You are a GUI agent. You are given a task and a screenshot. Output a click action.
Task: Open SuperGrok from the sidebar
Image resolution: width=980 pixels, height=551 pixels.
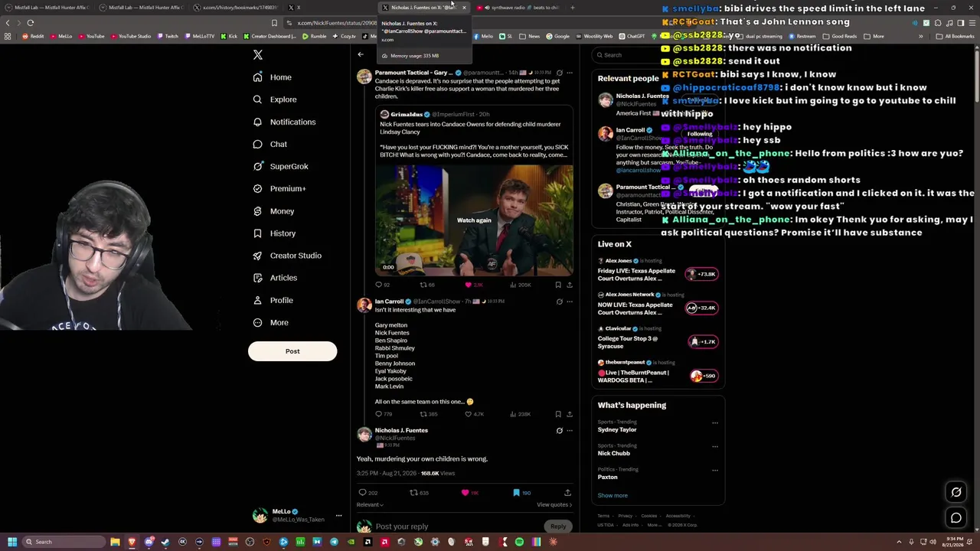point(280,166)
